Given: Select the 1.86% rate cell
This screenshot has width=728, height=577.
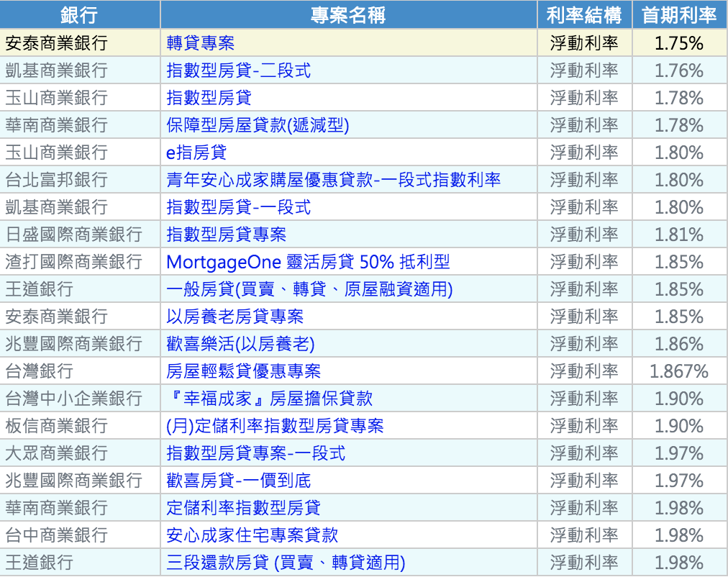Looking at the screenshot, I should pyautogui.click(x=679, y=344).
